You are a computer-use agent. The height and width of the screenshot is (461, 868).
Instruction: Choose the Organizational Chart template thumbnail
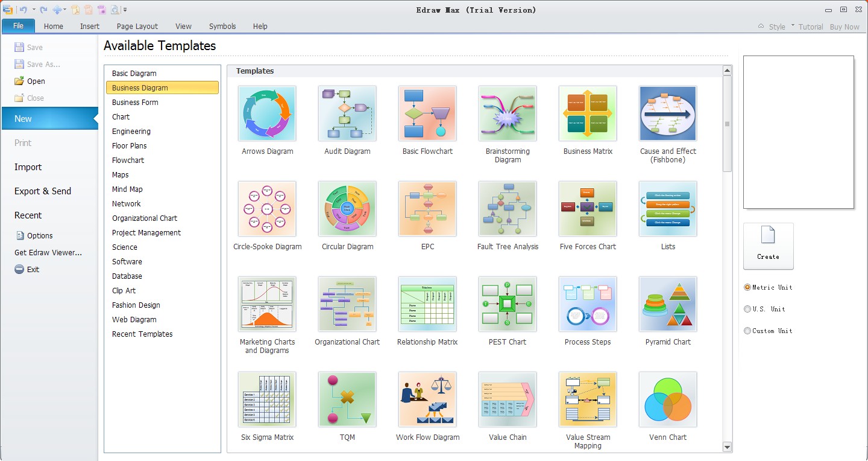click(x=347, y=304)
